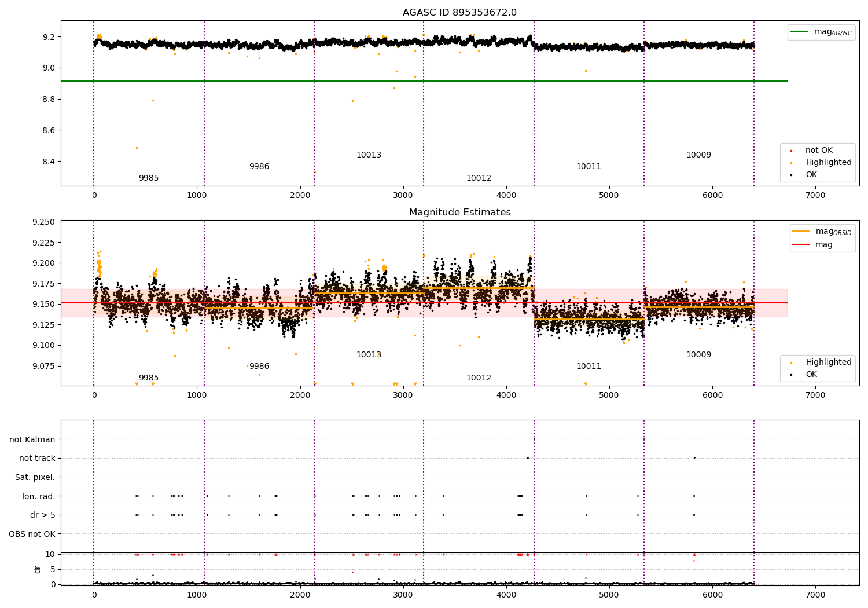Click obsid label 9985 in Magnitude Estimates plot
Viewport: 868px width, 608px height.
point(149,378)
